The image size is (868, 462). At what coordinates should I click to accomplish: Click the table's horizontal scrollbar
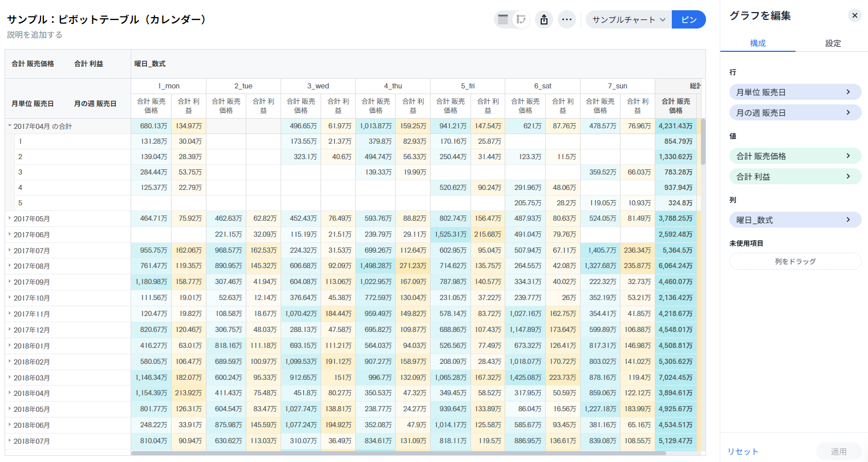pyautogui.click(x=398, y=453)
